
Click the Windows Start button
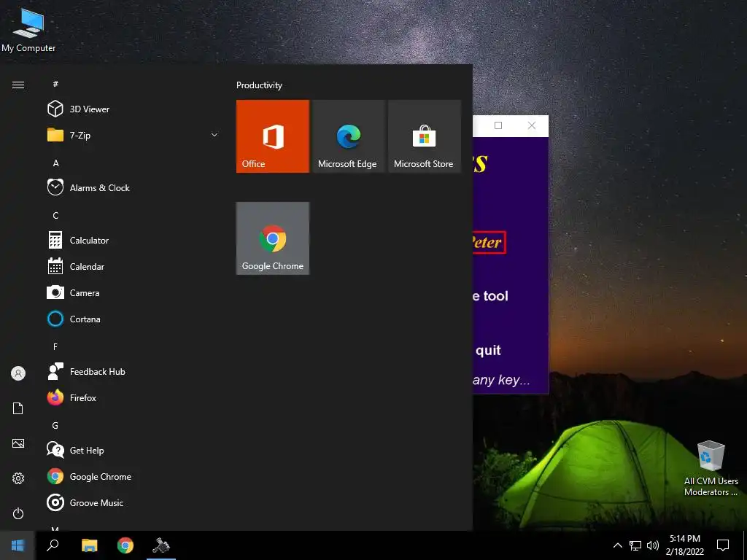click(18, 545)
